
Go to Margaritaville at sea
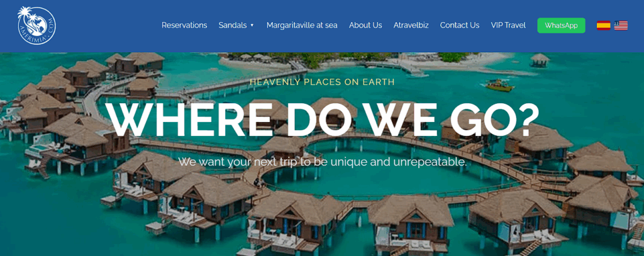point(302,25)
